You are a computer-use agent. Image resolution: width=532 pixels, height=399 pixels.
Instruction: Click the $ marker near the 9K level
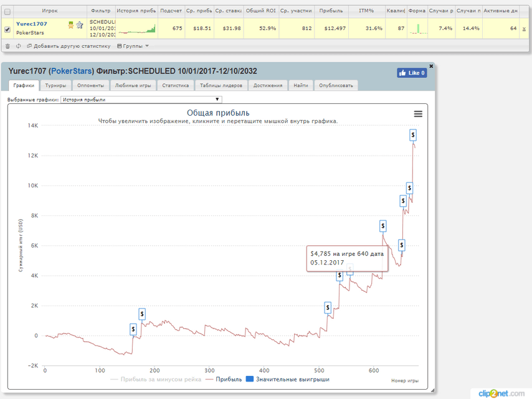pos(403,201)
